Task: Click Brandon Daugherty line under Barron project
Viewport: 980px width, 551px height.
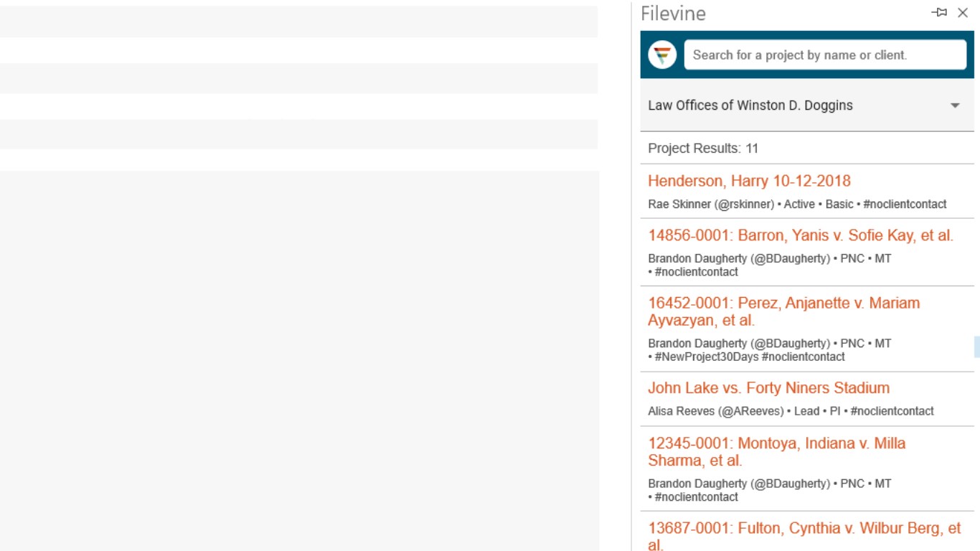Action: (769, 258)
